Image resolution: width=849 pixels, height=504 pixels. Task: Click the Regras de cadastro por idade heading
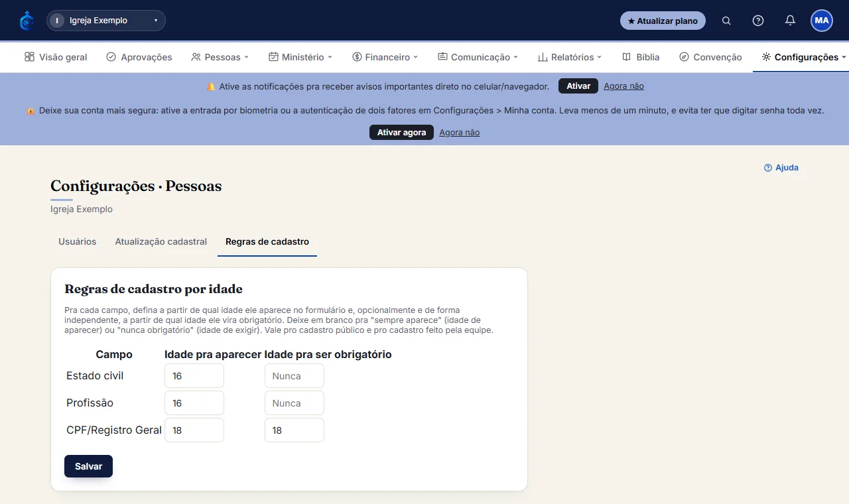click(153, 289)
